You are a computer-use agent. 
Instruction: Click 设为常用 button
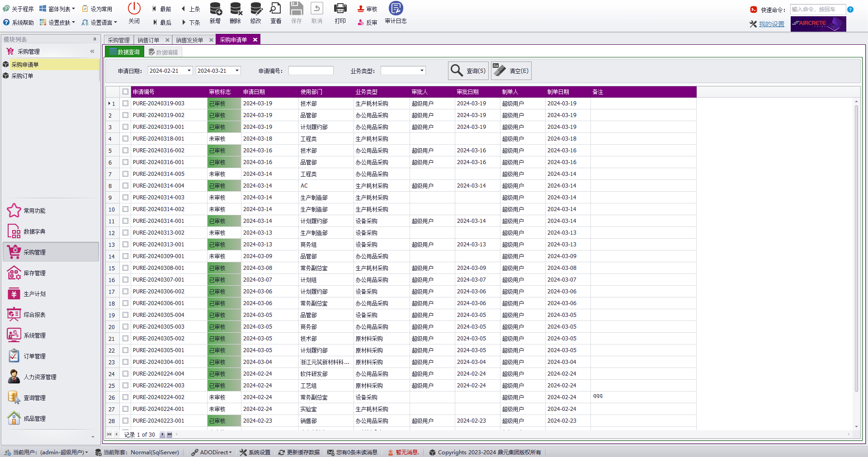tap(97, 9)
